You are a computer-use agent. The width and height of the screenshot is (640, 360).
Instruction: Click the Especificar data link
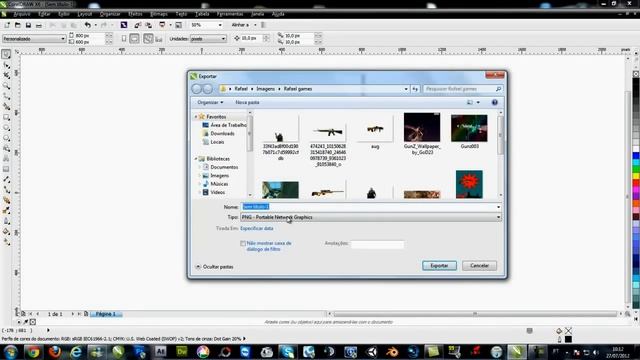pos(257,229)
